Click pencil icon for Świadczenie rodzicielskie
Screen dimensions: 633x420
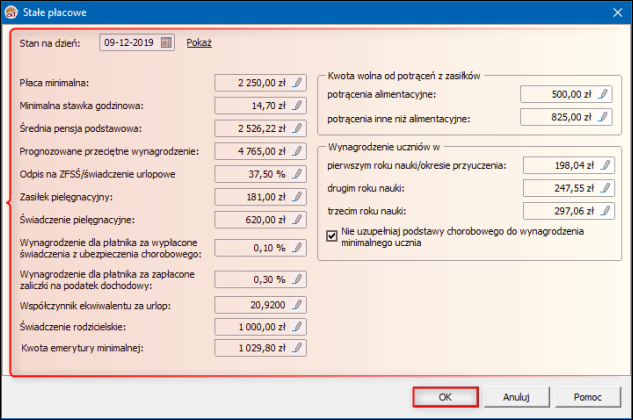click(298, 326)
